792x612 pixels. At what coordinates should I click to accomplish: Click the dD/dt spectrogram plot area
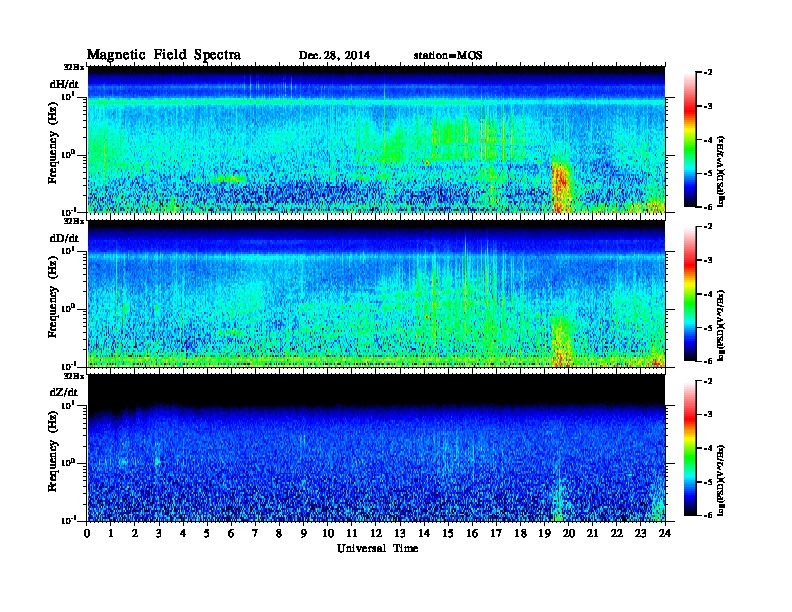pyautogui.click(x=376, y=294)
